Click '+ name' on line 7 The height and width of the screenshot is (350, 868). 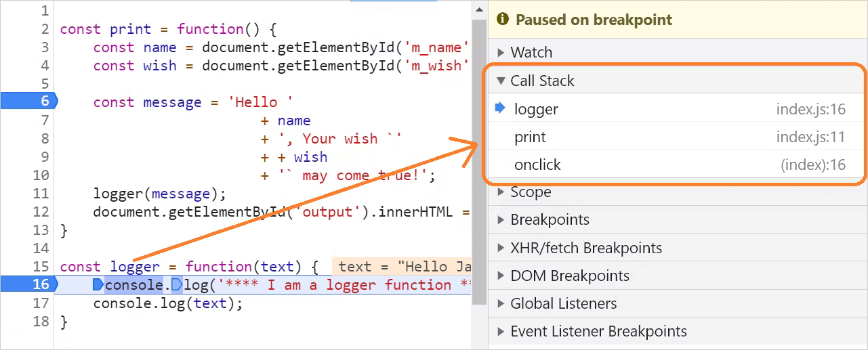coord(285,121)
